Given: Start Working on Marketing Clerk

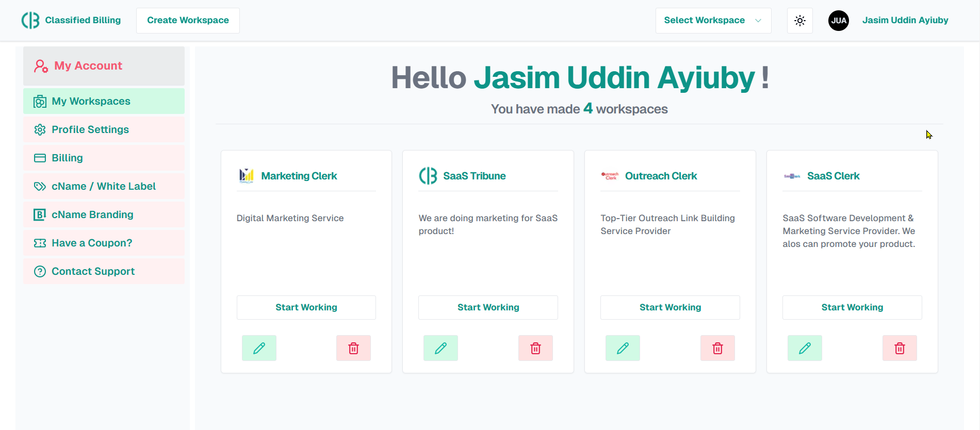Looking at the screenshot, I should 306,307.
